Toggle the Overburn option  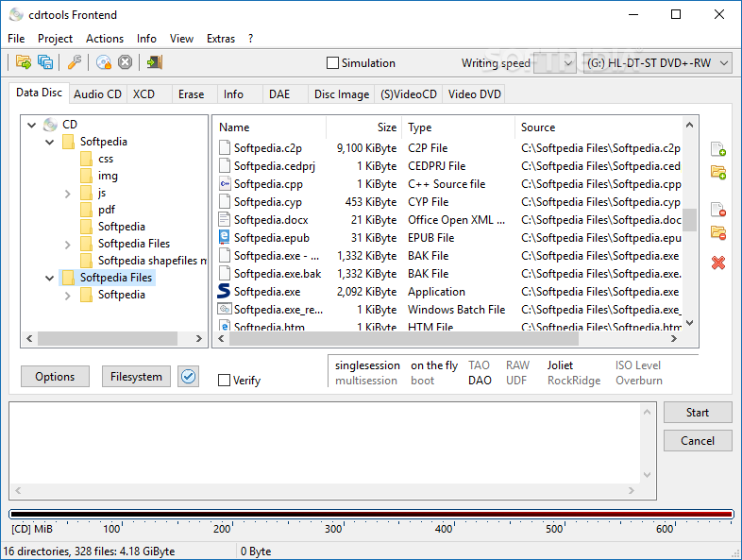[639, 381]
